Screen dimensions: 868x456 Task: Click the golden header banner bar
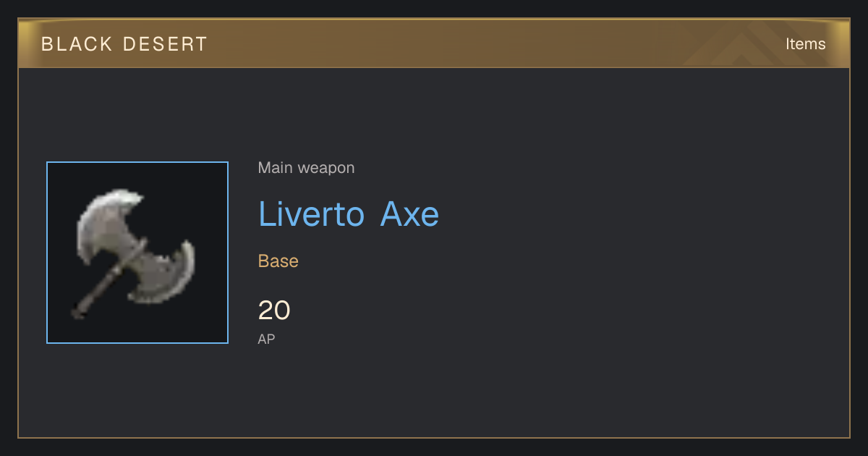(434, 43)
